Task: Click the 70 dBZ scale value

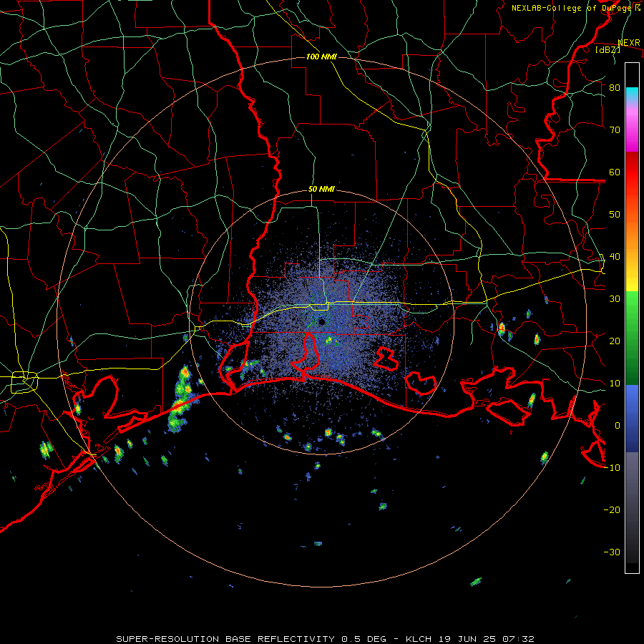Action: pos(615,130)
